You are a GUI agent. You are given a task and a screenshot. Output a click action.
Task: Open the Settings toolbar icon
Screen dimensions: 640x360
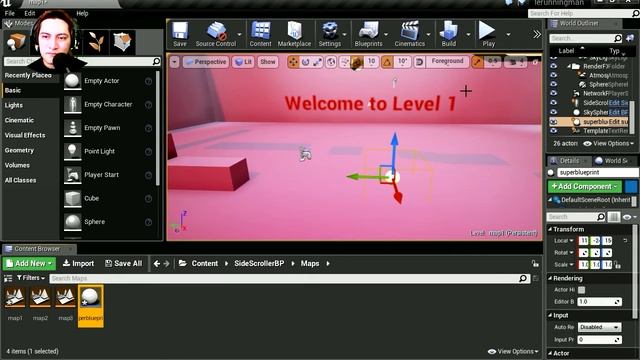pyautogui.click(x=330, y=34)
